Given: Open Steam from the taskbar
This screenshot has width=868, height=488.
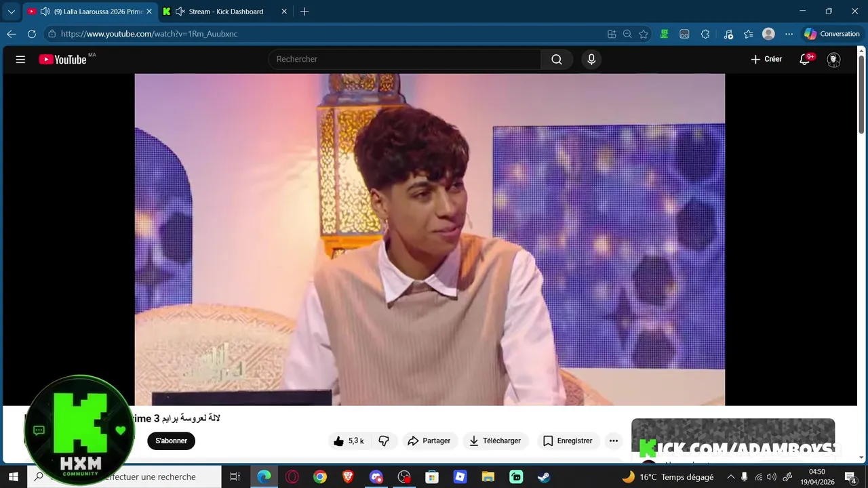Looking at the screenshot, I should point(544,477).
